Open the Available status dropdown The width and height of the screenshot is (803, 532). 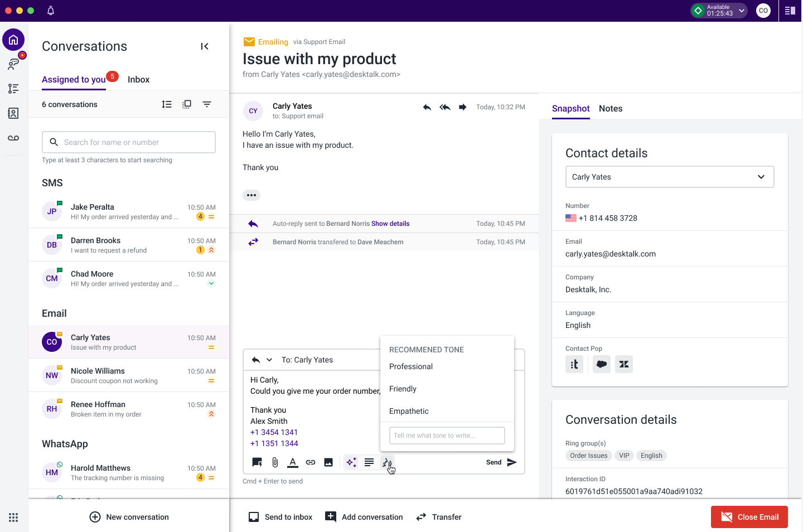pyautogui.click(x=741, y=10)
